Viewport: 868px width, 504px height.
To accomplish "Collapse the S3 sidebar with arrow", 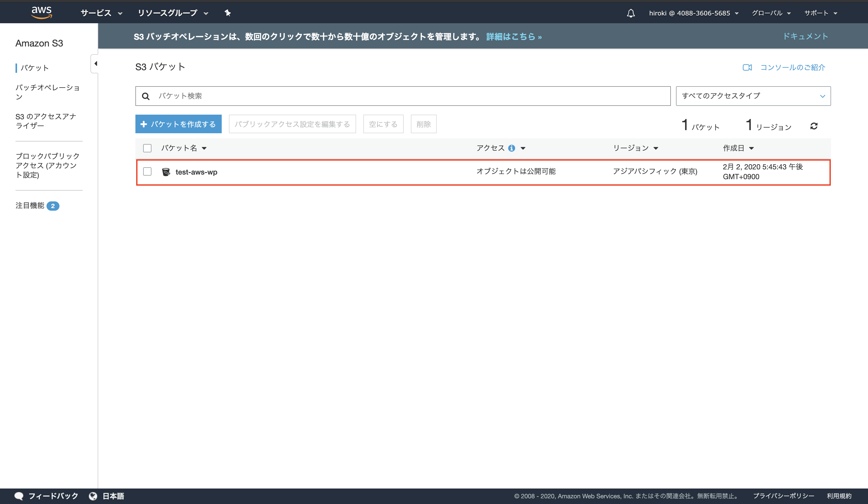I will pyautogui.click(x=95, y=64).
